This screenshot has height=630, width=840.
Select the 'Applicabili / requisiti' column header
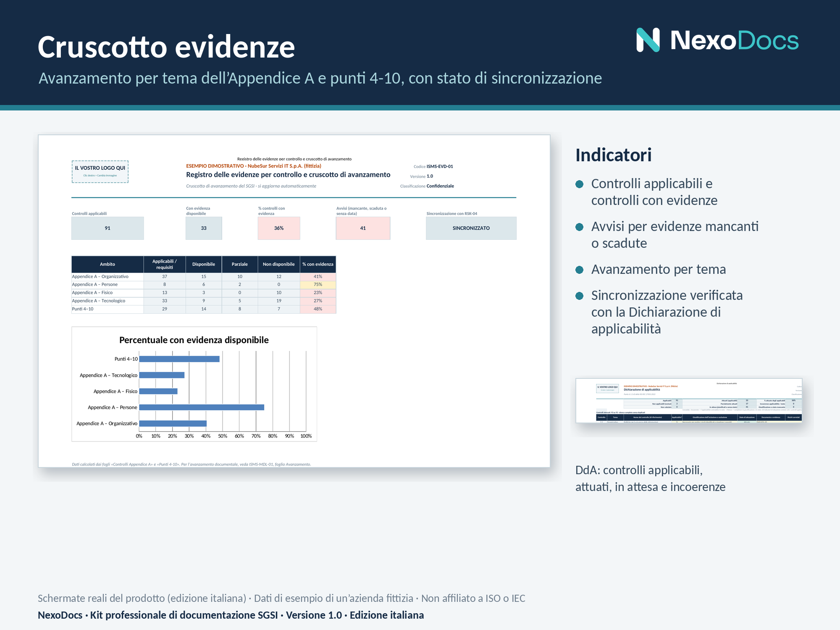pyautogui.click(x=165, y=264)
